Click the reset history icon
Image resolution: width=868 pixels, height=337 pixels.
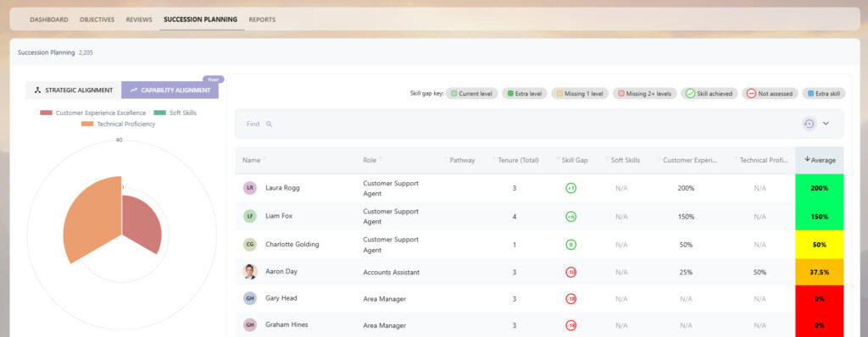point(809,124)
